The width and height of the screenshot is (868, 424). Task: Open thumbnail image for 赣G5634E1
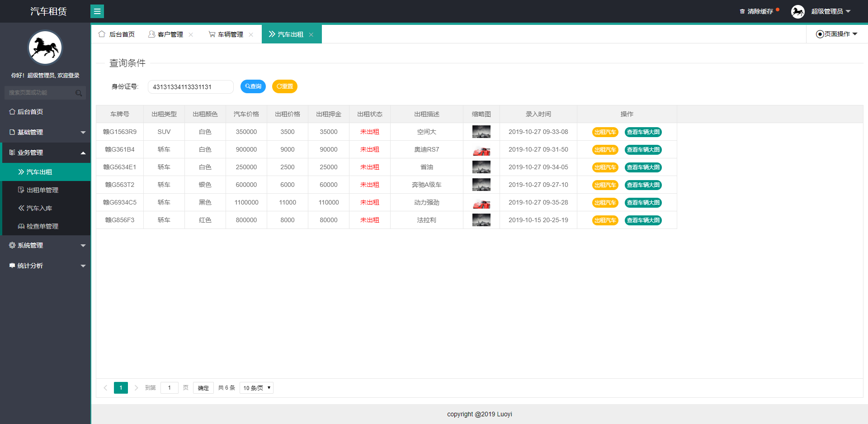481,167
